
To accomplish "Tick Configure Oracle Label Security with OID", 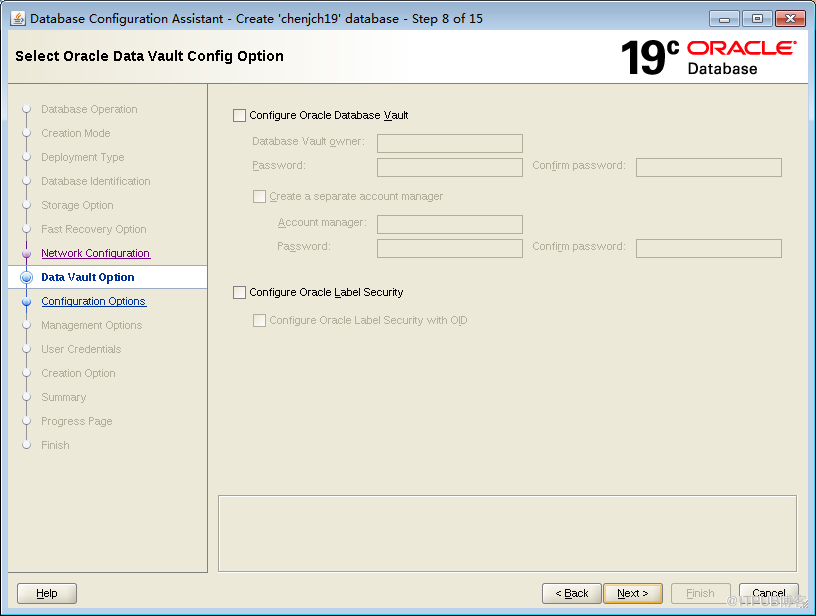I will click(x=259, y=320).
